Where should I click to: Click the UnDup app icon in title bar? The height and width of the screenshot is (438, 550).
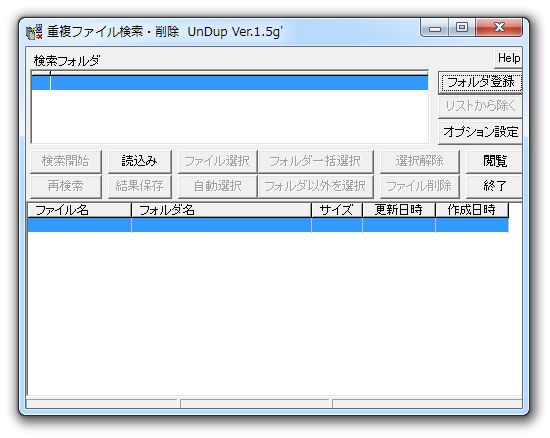pyautogui.click(x=34, y=32)
